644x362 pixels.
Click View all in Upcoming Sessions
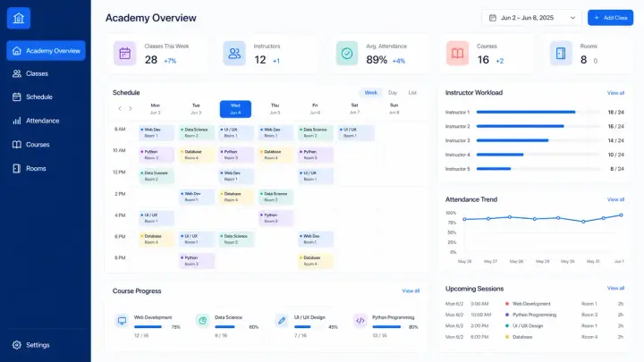[x=615, y=288]
